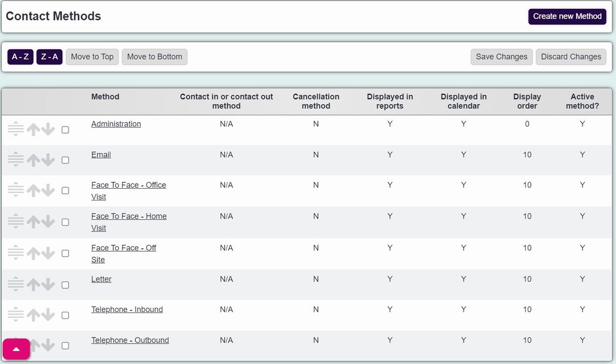This screenshot has width=616, height=364.
Task: Click Create new Method button
Action: tap(567, 16)
